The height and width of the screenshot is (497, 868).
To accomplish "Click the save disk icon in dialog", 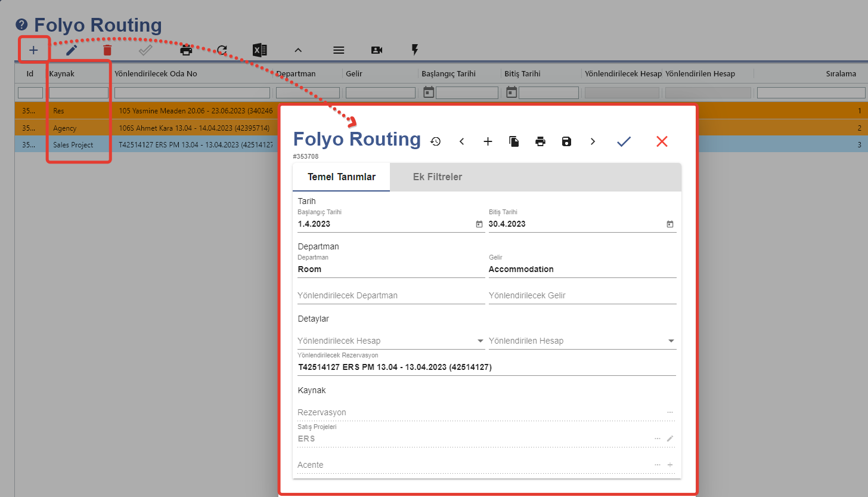I will coord(566,141).
